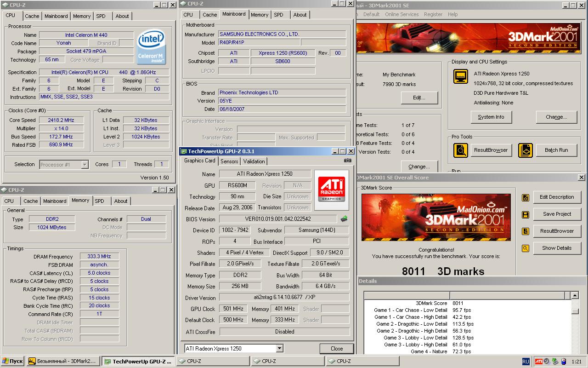Open the Online Services menu in 3DMark
Image resolution: width=588 pixels, height=368 pixels.
pos(401,14)
